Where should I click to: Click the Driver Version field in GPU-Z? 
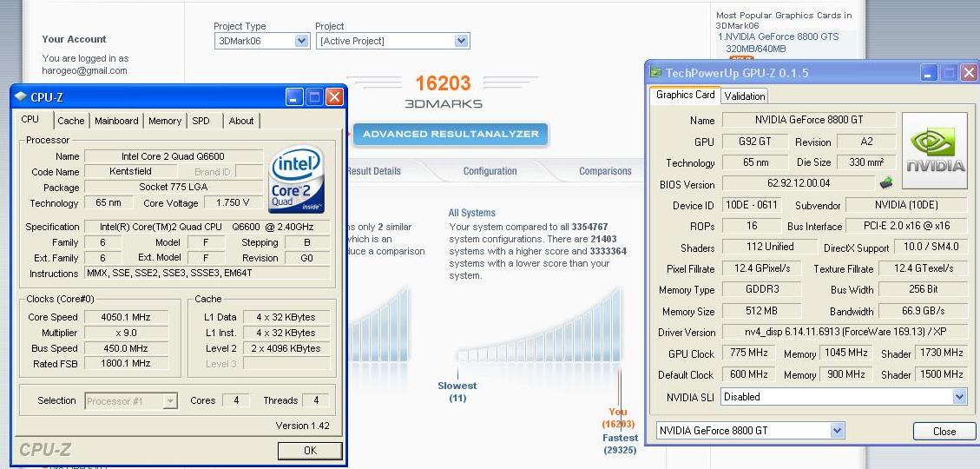[x=845, y=332]
